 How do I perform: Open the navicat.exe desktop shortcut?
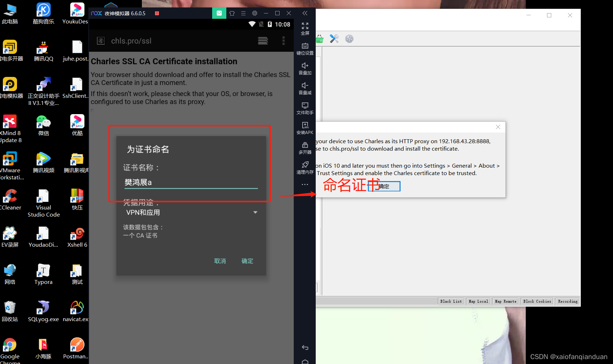(x=76, y=312)
